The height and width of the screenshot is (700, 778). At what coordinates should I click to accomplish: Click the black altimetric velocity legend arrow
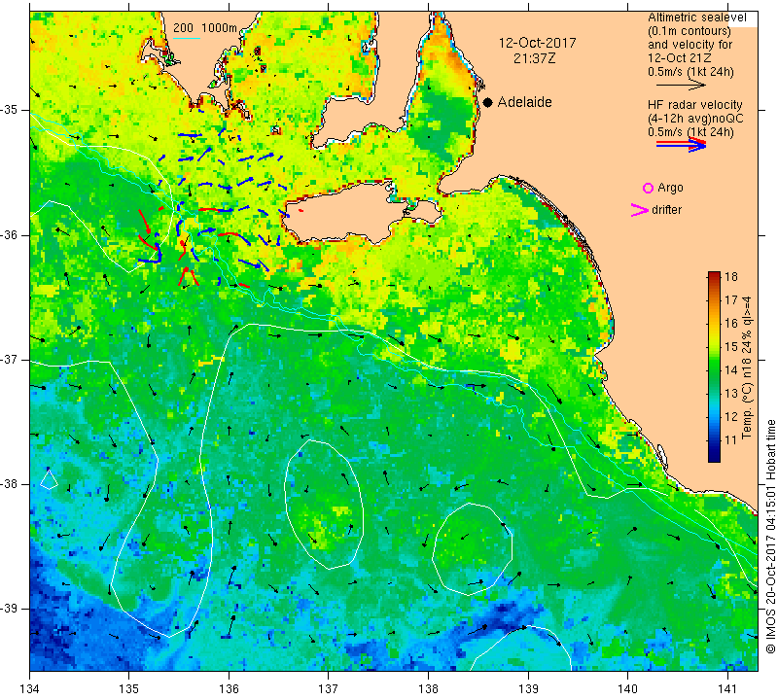point(681,86)
